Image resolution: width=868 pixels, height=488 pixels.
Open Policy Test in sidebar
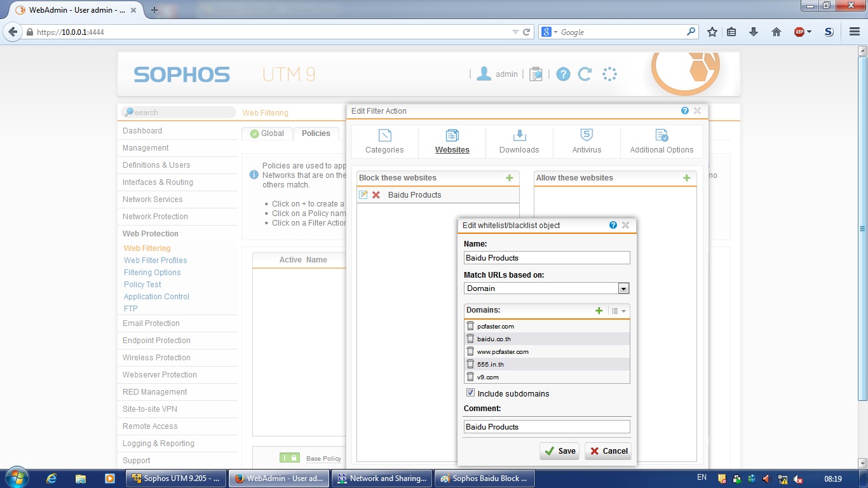(142, 285)
